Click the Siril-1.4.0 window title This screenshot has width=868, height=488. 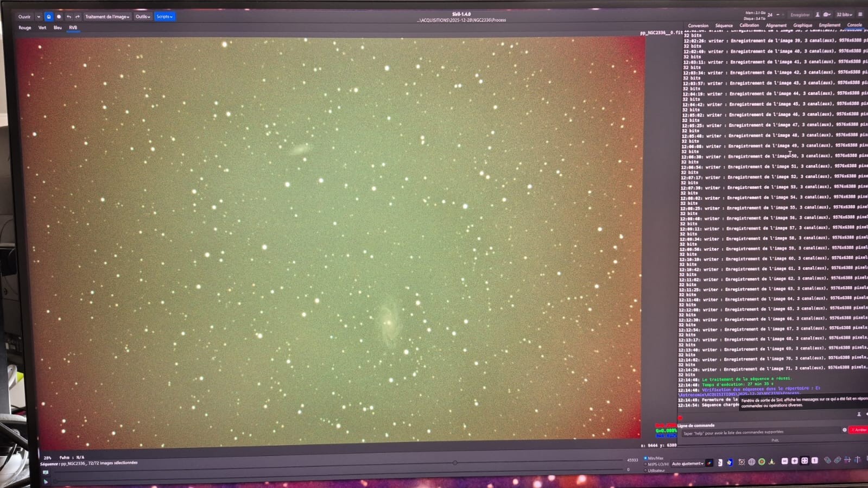pos(461,14)
